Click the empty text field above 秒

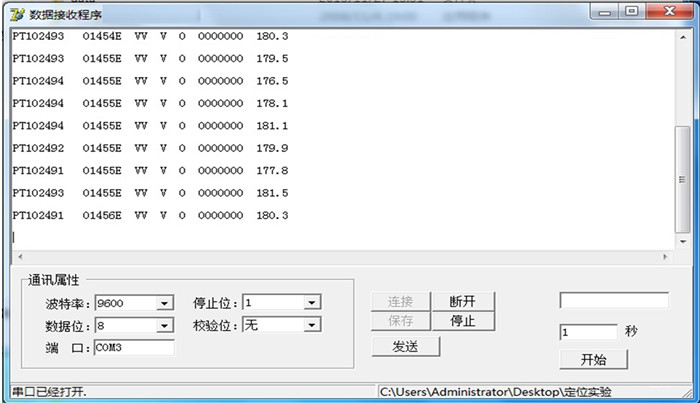613,300
